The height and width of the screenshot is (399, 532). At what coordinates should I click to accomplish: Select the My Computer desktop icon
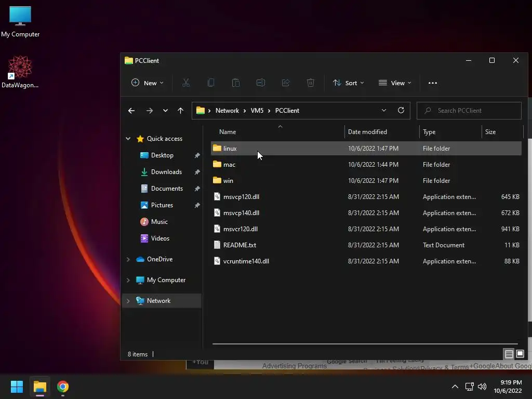[x=20, y=21]
